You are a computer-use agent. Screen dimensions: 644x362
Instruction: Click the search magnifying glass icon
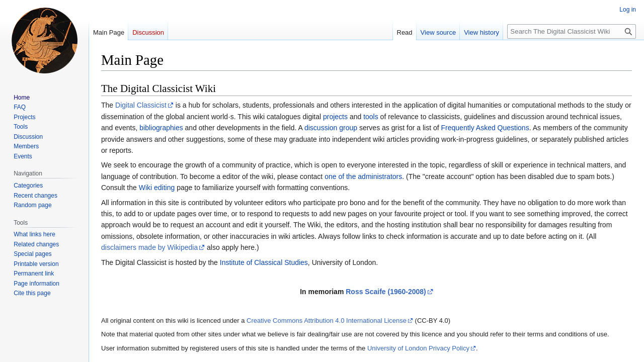[x=628, y=32]
